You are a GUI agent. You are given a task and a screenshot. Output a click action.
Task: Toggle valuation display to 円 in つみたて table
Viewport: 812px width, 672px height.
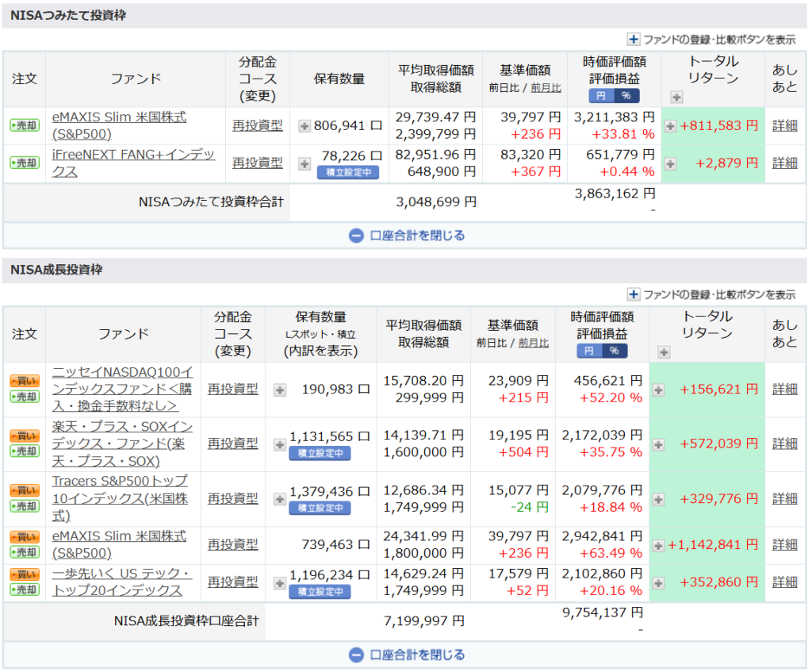point(600,95)
